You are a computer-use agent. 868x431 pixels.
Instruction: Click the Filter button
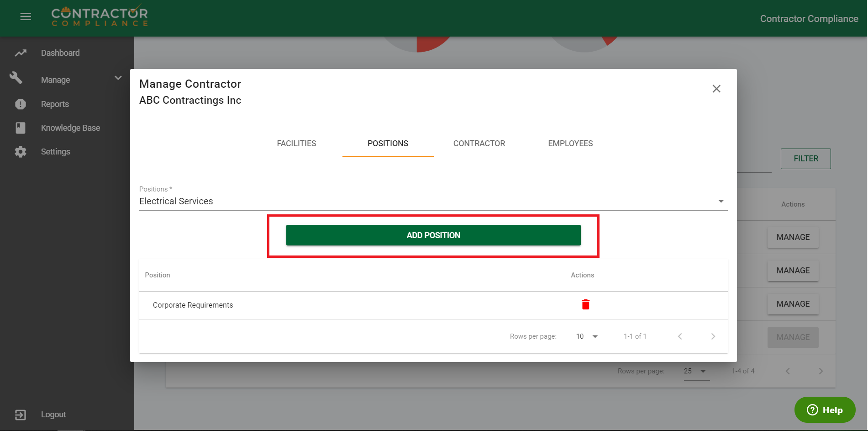point(805,159)
